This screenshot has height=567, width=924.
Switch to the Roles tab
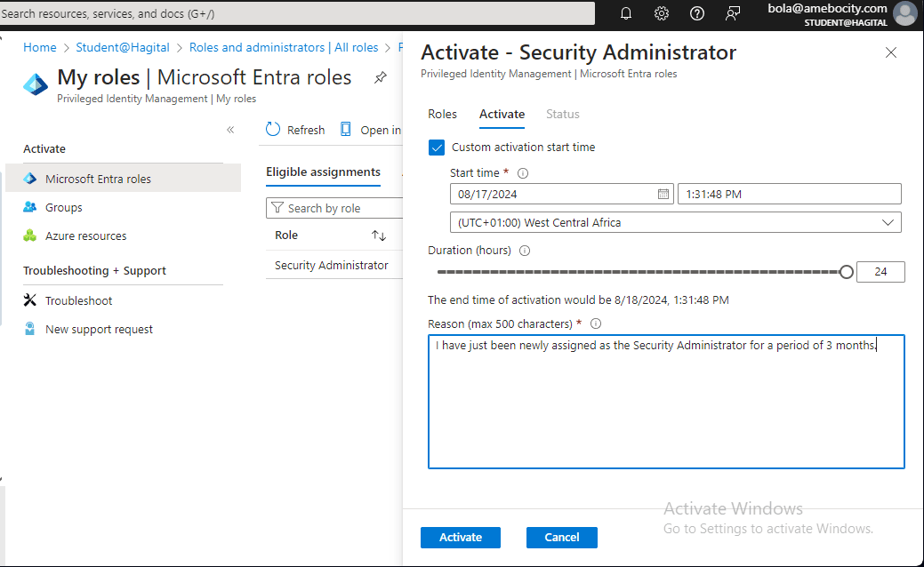(442, 114)
